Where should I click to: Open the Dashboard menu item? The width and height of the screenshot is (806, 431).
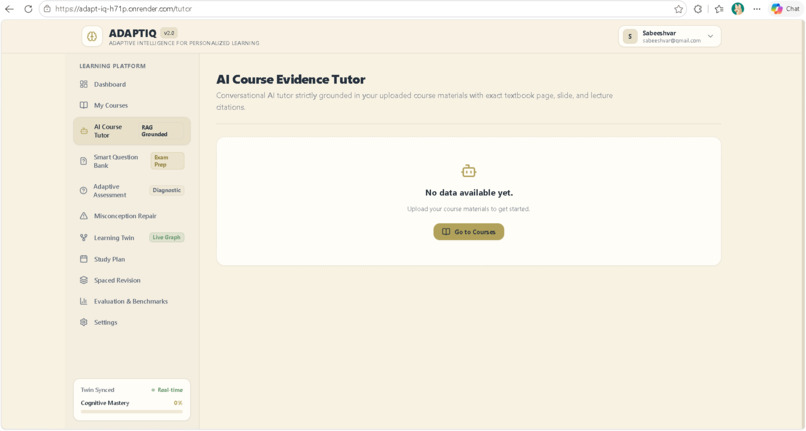click(x=132, y=84)
